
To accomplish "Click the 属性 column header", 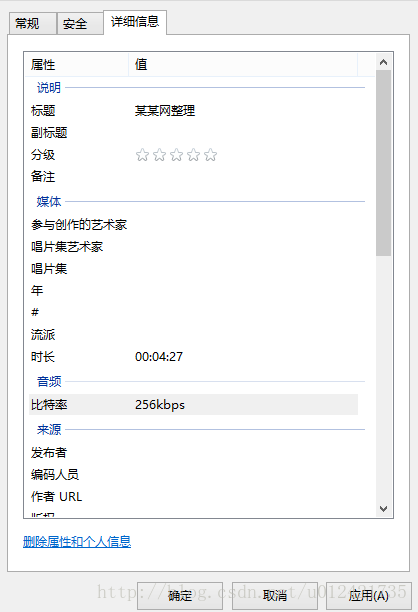I will 77,64.
